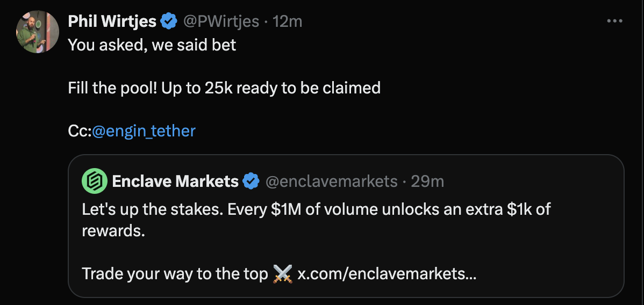
Task: Click the Enclave Markets display name
Action: point(175,181)
